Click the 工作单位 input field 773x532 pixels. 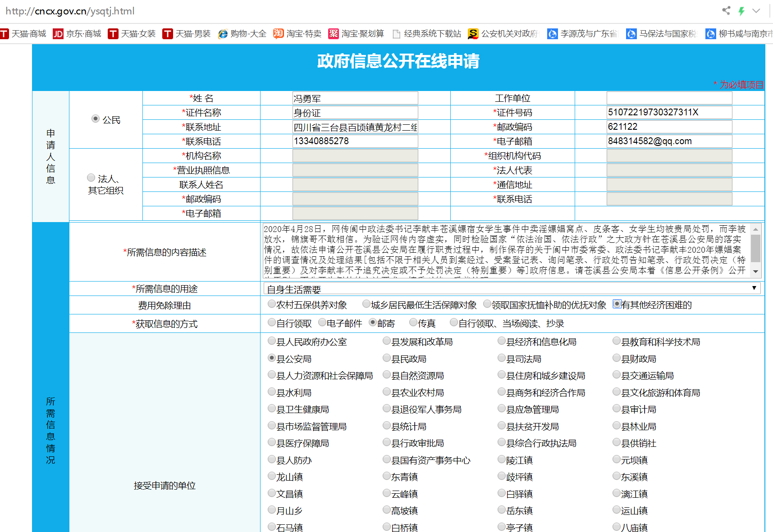pyautogui.click(x=669, y=98)
